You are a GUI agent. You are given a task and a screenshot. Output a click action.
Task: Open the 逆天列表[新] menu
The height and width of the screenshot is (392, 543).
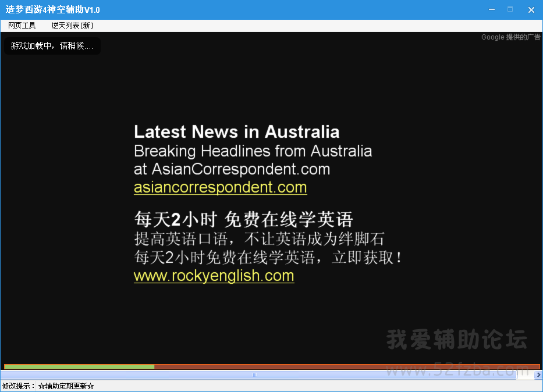72,25
